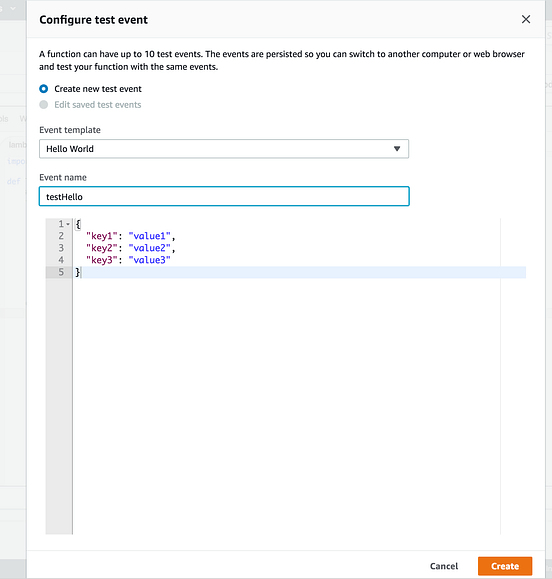Click the "key3" text in the editor
The height and width of the screenshot is (579, 552).
click(x=102, y=260)
